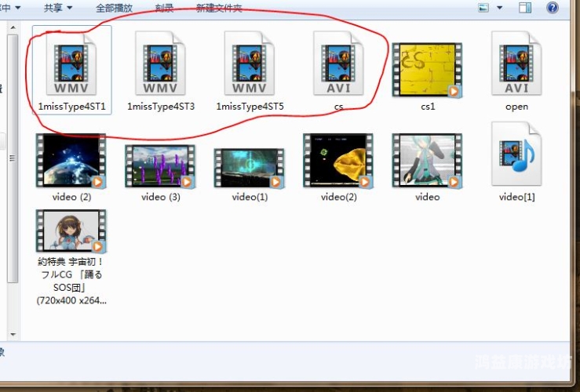Click the scrollbar down arrow
This screenshot has width=580, height=392.
click(x=13, y=334)
